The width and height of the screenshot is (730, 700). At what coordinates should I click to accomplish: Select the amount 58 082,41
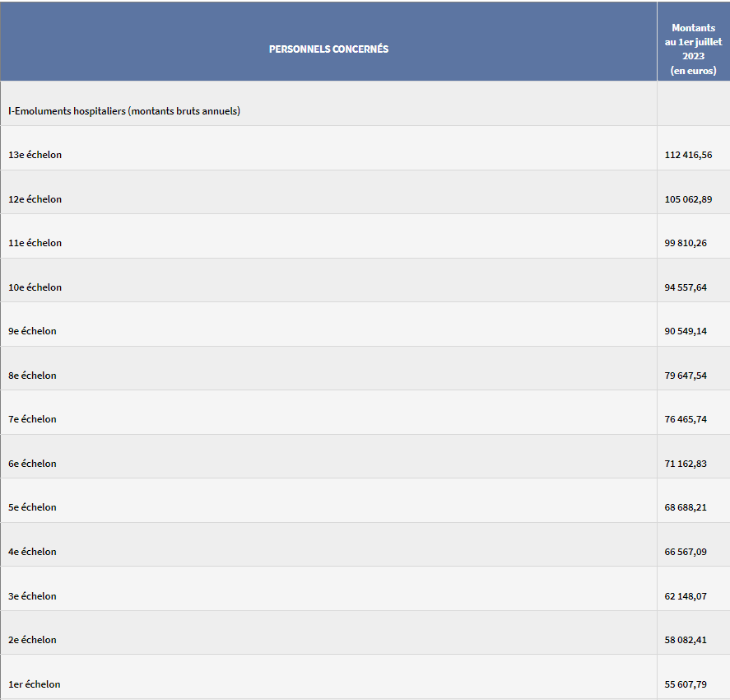(686, 640)
